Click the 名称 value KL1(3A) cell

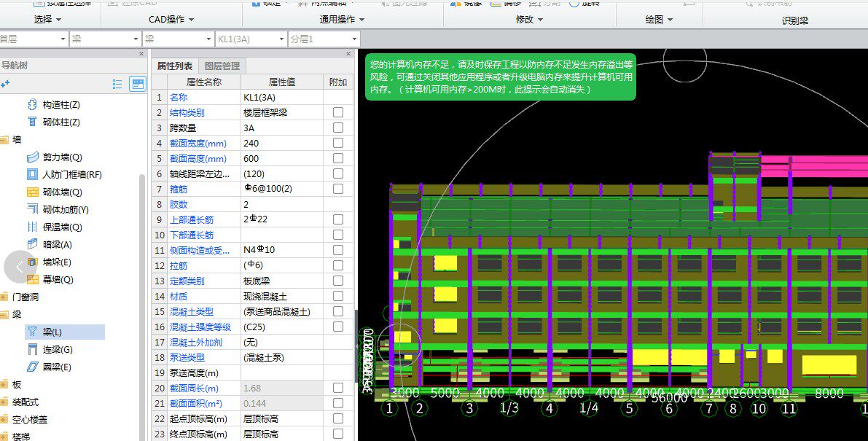click(x=282, y=98)
